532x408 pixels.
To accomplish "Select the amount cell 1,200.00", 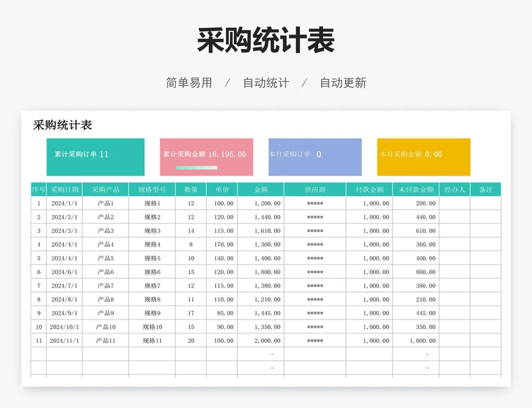I will (x=261, y=203).
